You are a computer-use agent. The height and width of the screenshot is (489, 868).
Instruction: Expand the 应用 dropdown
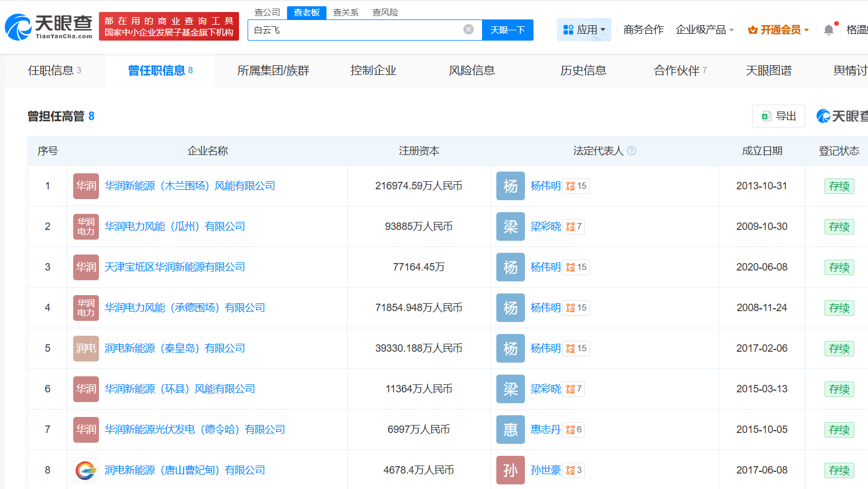pyautogui.click(x=584, y=30)
